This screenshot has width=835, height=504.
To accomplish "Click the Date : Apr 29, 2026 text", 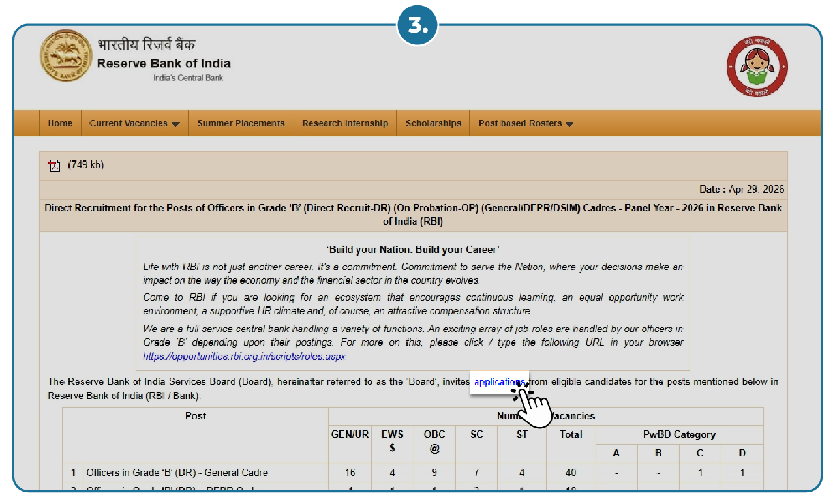I will 742,190.
